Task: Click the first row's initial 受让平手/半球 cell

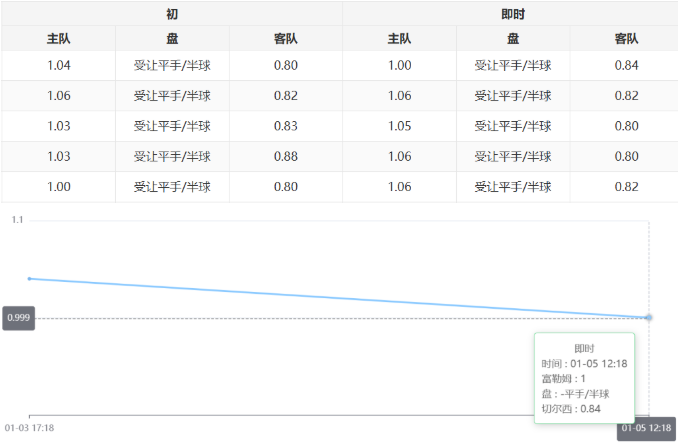Action: point(172,66)
